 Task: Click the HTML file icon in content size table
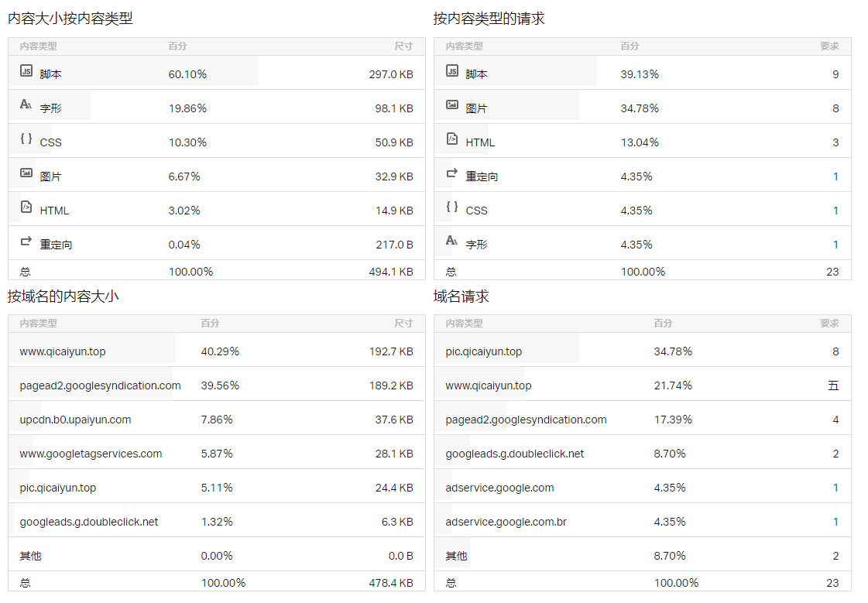click(x=26, y=207)
